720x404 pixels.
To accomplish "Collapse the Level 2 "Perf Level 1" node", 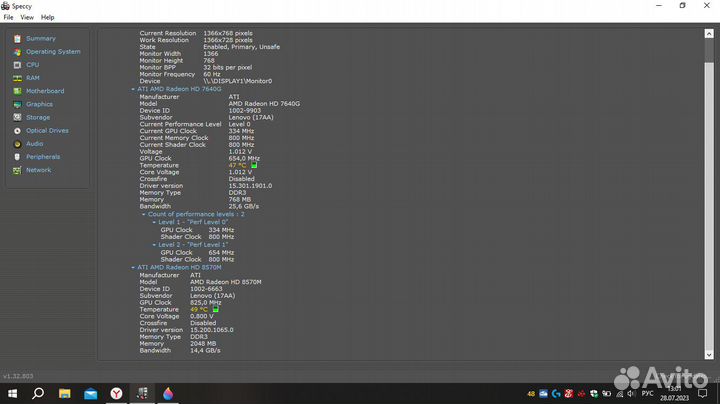I will tap(154, 245).
